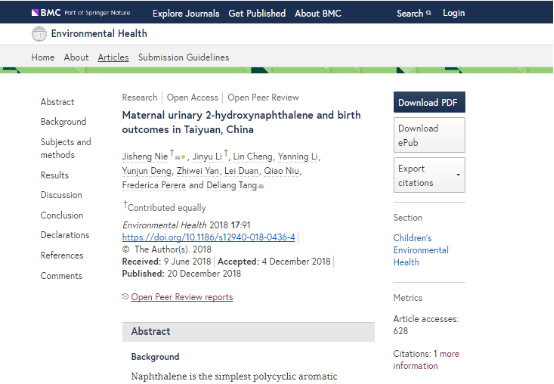The height and width of the screenshot is (384, 554).
Task: Open the Get Published menu
Action: tap(257, 13)
